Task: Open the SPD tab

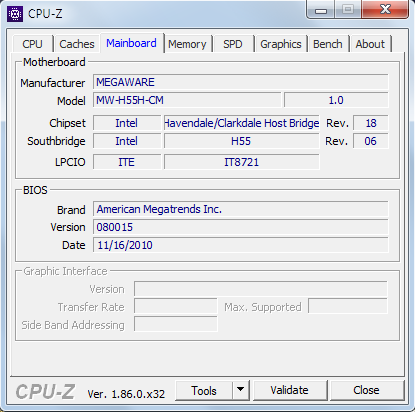Action: (233, 44)
